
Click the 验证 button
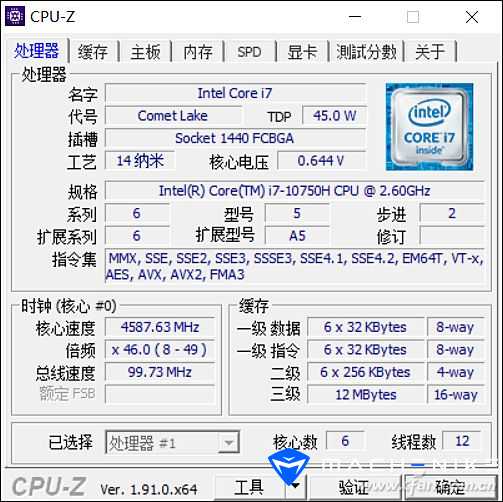354,487
